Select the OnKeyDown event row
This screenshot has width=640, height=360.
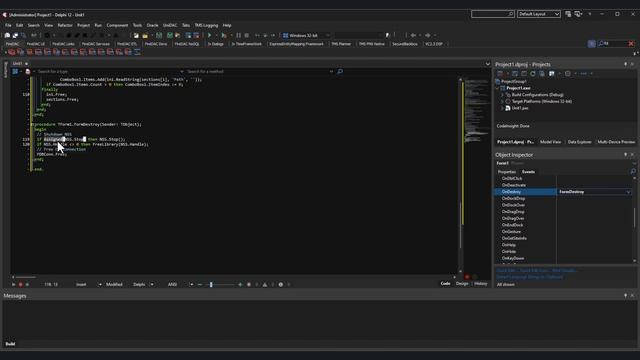526,258
